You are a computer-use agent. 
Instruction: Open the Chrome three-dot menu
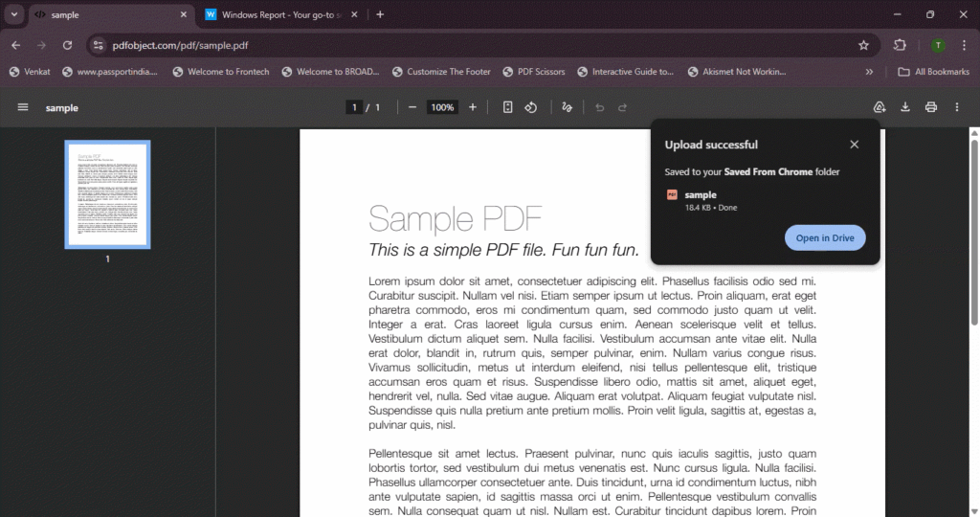965,45
